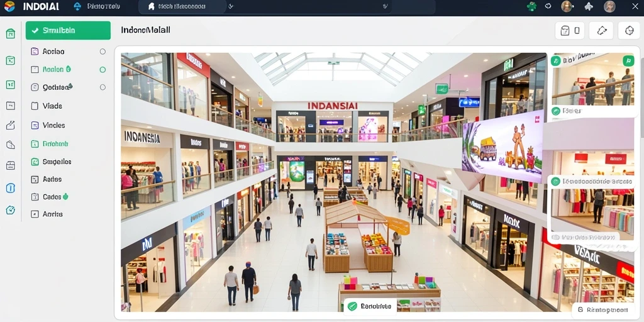Click the icon beside Aorlcs
Image resolution: width=644 pixels, height=322 pixels.
coord(35,214)
